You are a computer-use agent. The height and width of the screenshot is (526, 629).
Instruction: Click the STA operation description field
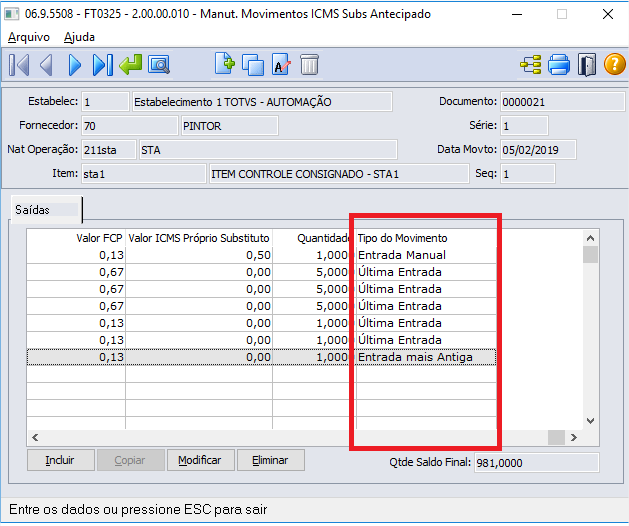268,150
